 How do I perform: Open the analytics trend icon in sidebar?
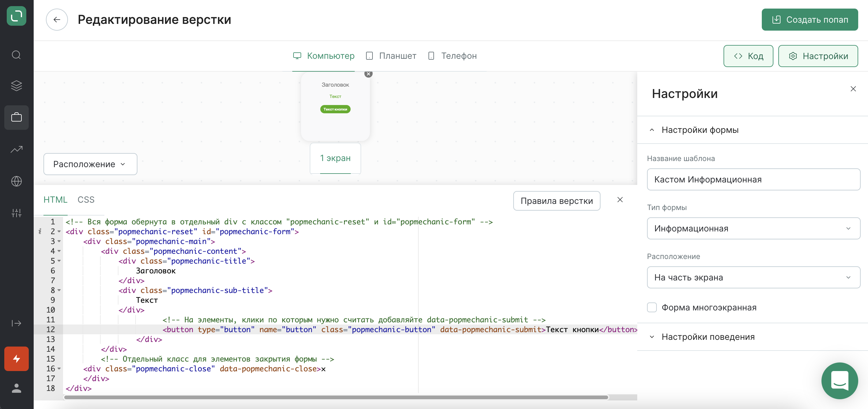17,149
